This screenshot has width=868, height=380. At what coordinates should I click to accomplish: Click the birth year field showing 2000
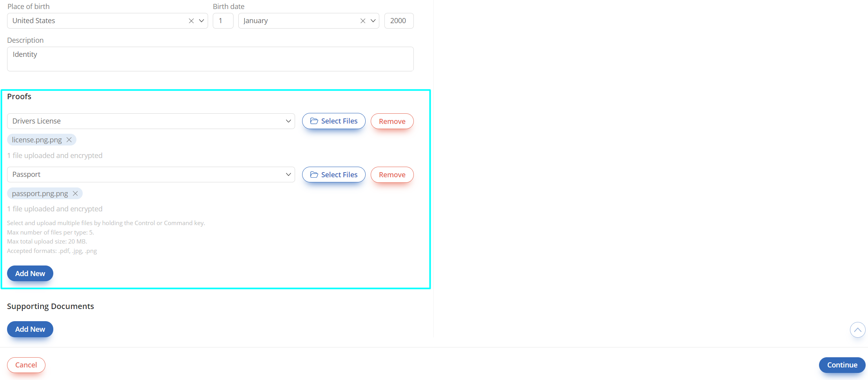pos(399,21)
